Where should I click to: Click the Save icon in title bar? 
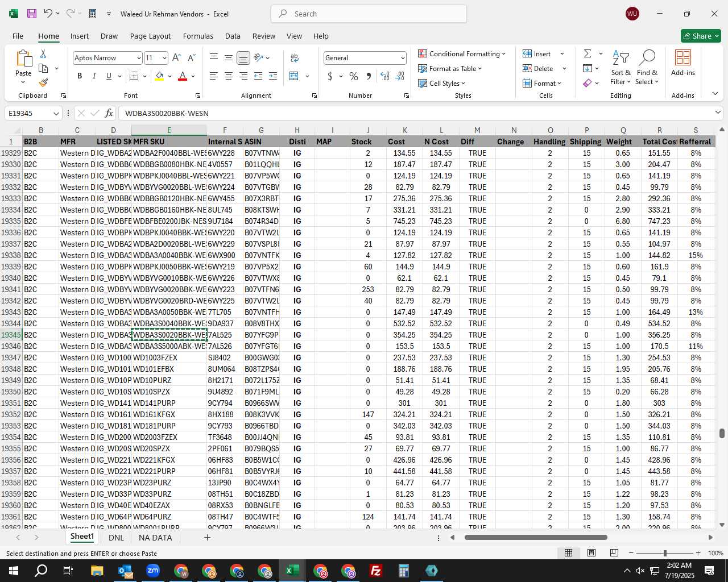[x=32, y=14]
